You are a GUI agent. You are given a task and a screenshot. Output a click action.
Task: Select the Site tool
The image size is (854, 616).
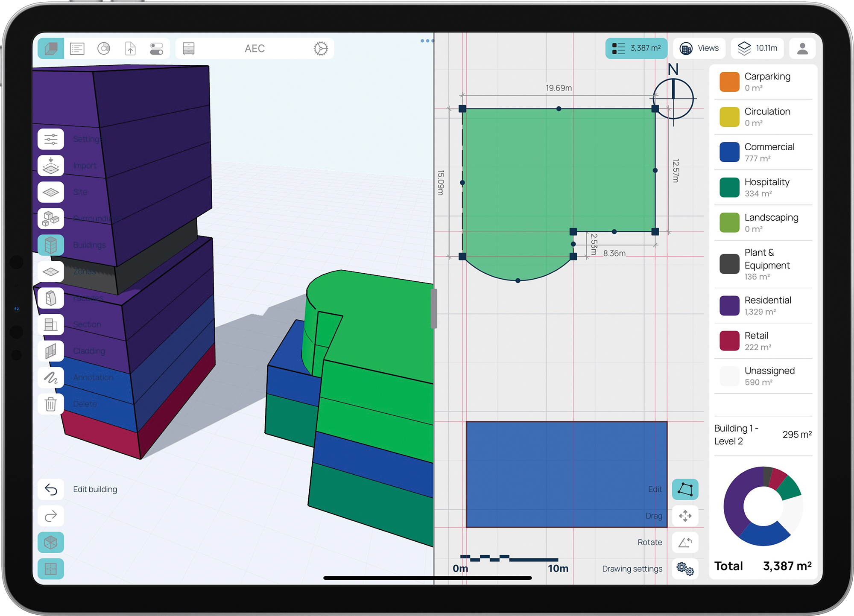click(x=51, y=192)
